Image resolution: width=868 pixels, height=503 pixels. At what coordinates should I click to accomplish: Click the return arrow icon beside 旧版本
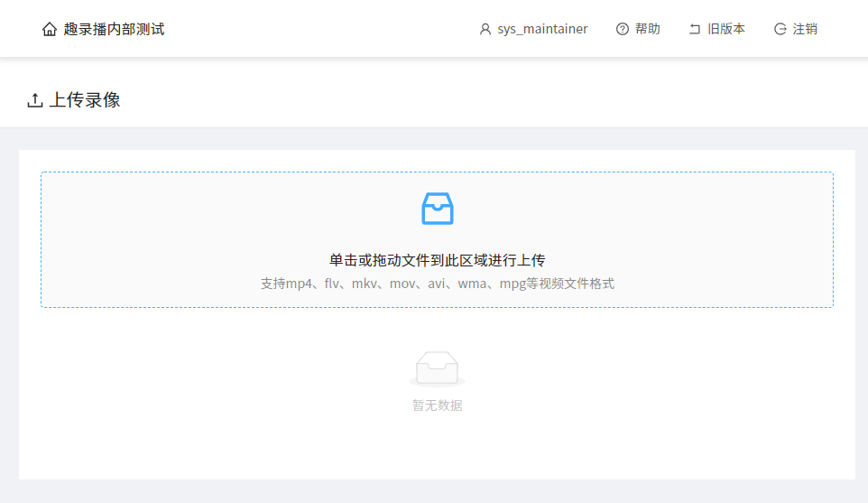pos(695,29)
